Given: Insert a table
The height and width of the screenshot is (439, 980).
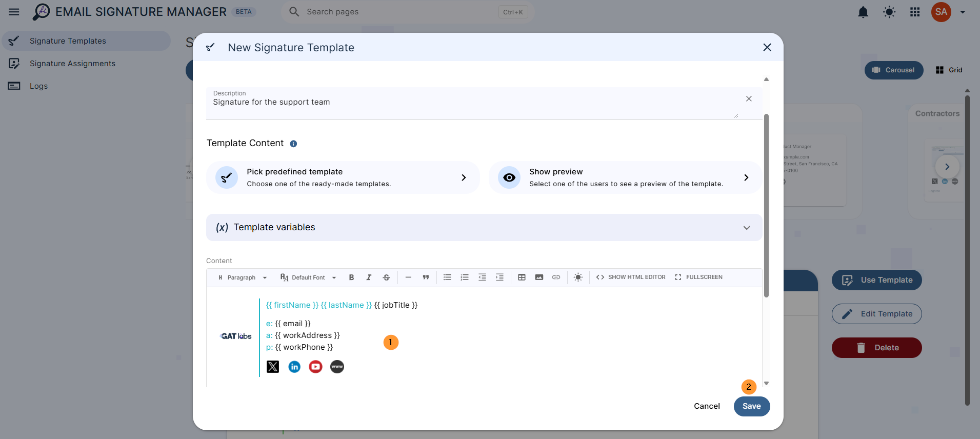Looking at the screenshot, I should point(522,277).
